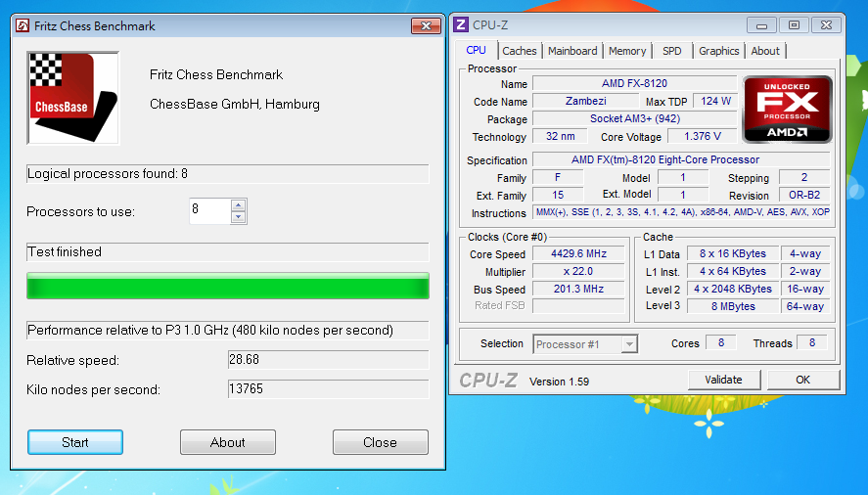Click the Max TDP value 124 W
Image resolution: width=868 pixels, height=495 pixels.
coord(715,102)
